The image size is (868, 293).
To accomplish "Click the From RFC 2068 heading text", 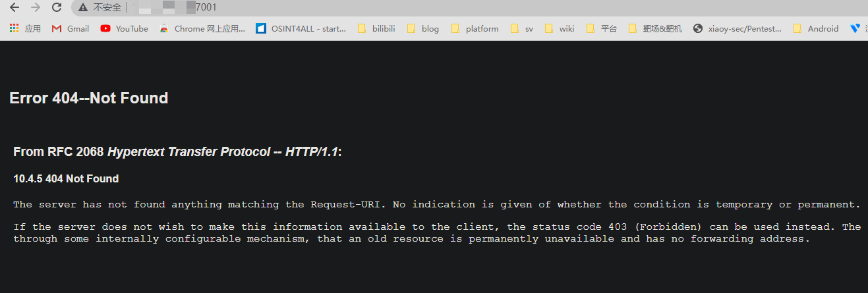I will [x=177, y=152].
